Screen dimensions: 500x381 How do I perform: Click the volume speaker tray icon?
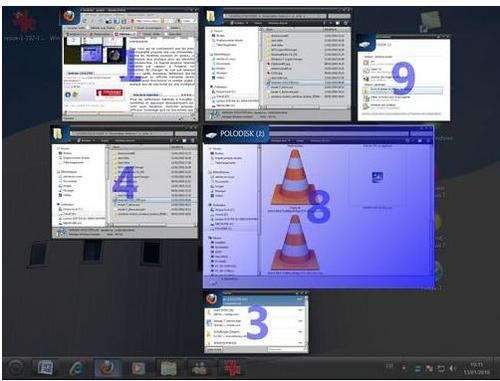[x=453, y=368]
